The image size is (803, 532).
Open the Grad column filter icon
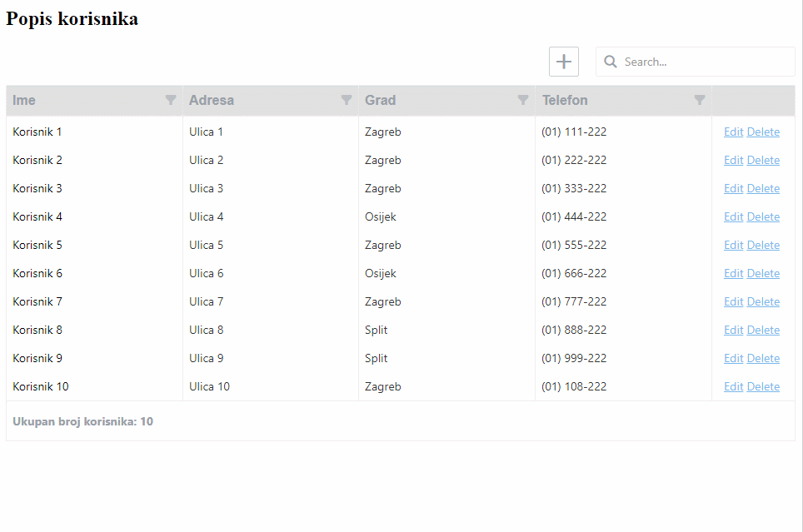click(x=523, y=100)
